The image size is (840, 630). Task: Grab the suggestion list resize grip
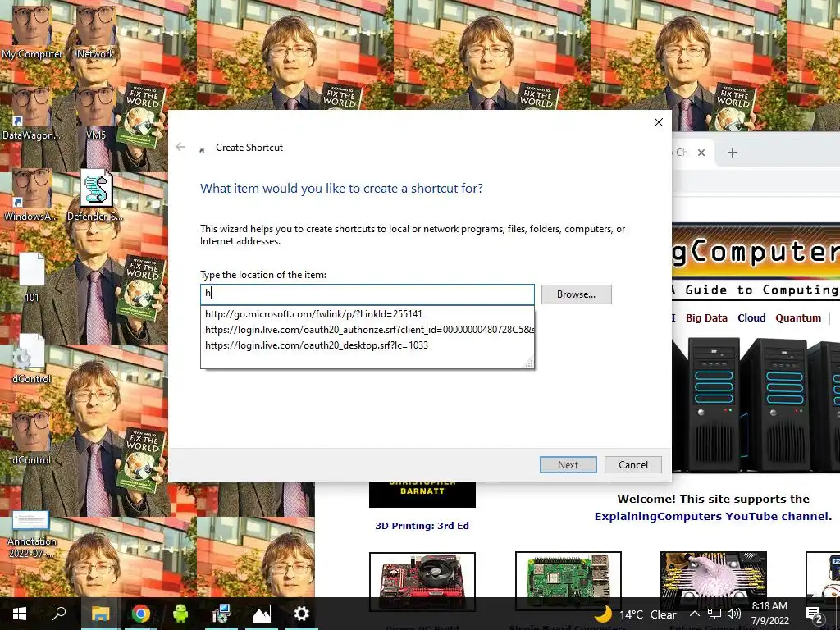529,363
